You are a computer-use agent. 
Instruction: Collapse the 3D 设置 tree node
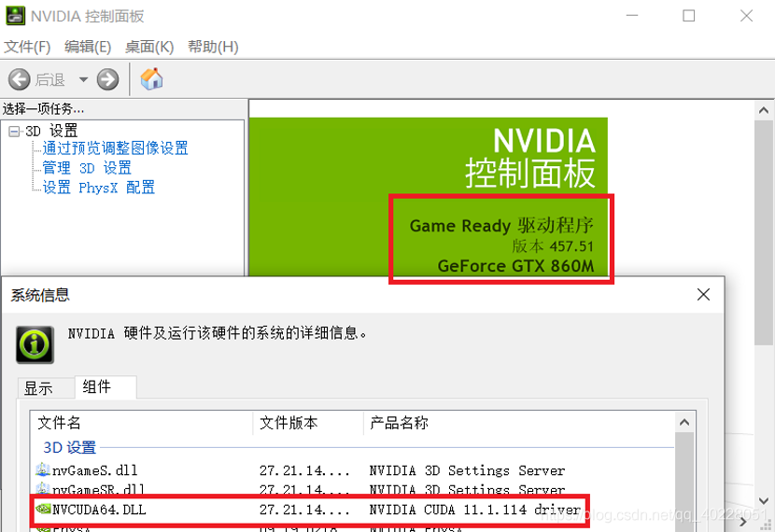click(x=14, y=132)
